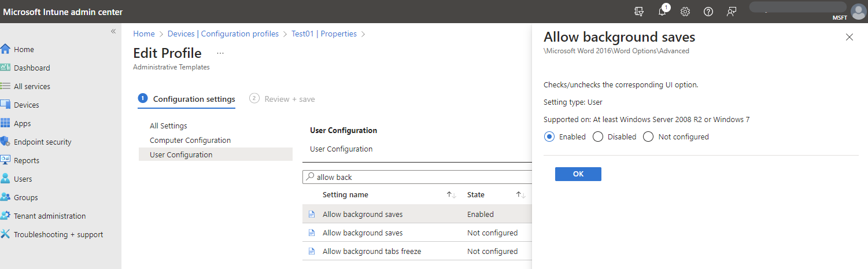
Task: Click the Help question mark icon
Action: (708, 12)
